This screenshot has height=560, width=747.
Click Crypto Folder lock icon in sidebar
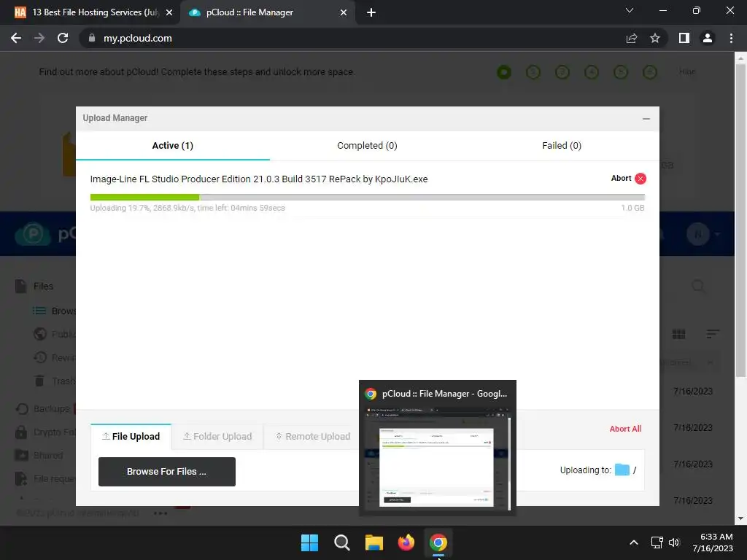coord(21,432)
